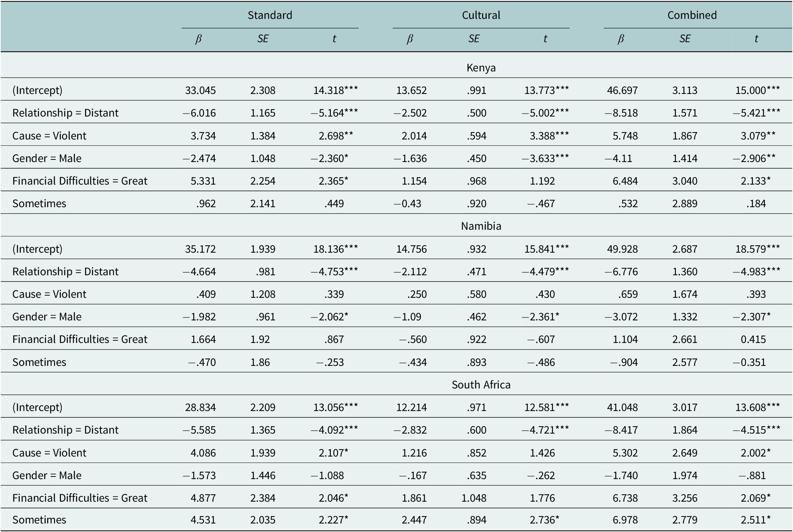
Task: Select the Kenya section heading
Action: tap(481, 68)
